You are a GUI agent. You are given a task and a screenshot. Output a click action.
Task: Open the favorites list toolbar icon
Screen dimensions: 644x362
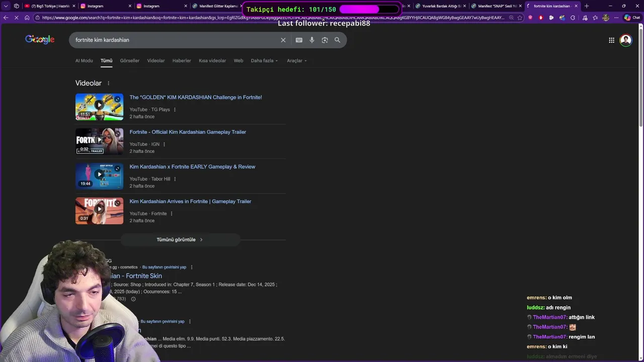pyautogui.click(x=595, y=18)
